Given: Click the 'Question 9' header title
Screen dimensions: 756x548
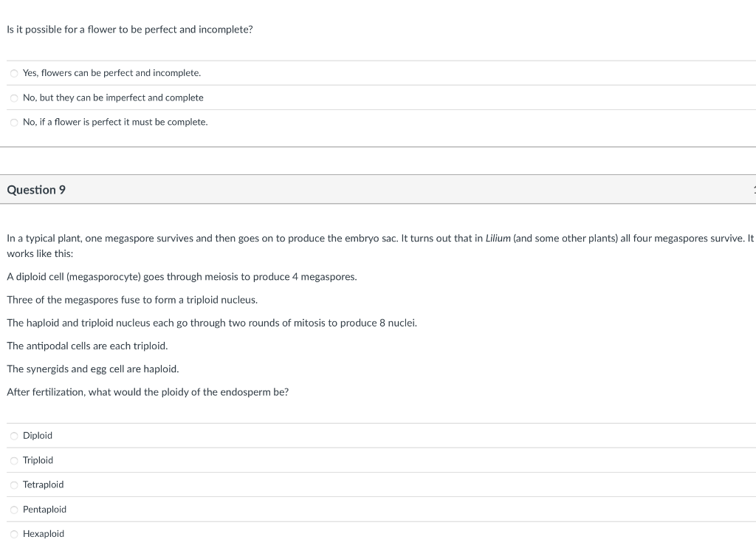Looking at the screenshot, I should coord(36,190).
